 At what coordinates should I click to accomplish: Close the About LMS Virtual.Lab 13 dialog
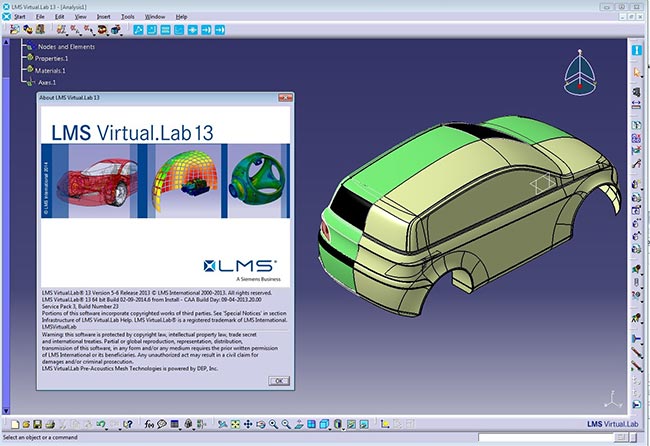[x=286, y=97]
